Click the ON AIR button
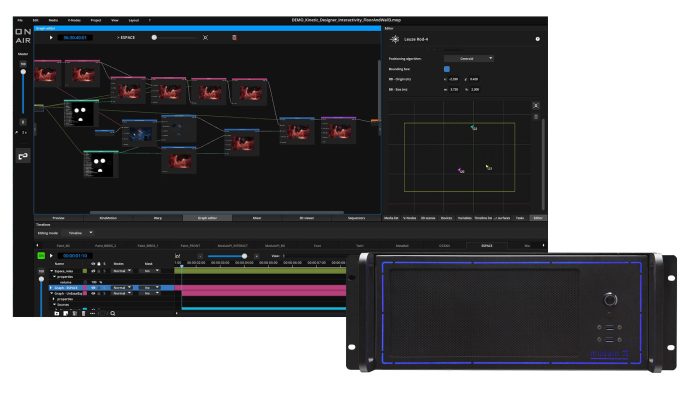 [23, 36]
